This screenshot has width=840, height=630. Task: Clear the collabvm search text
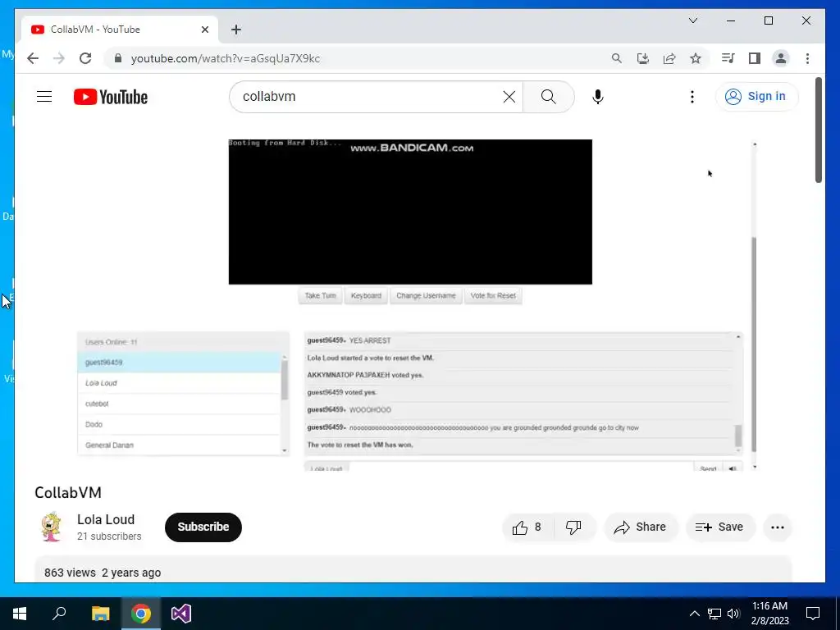pos(509,97)
